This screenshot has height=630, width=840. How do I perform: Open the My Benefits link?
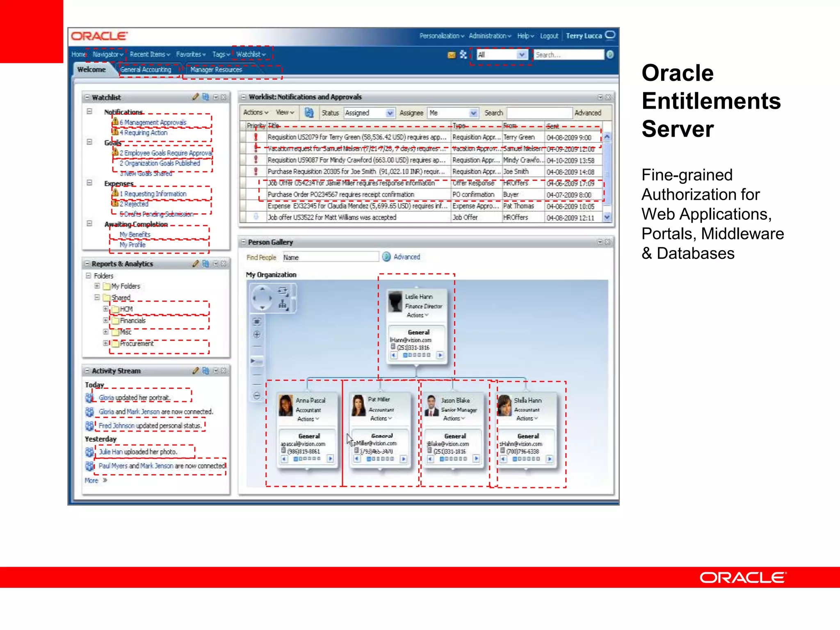point(135,234)
